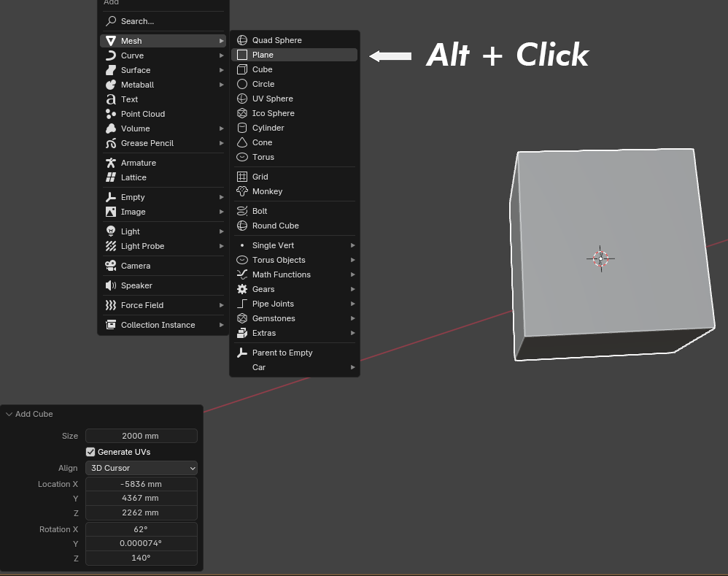Open the Align 3D Cursor dropdown
Viewport: 728px width, 576px height.
(x=142, y=468)
